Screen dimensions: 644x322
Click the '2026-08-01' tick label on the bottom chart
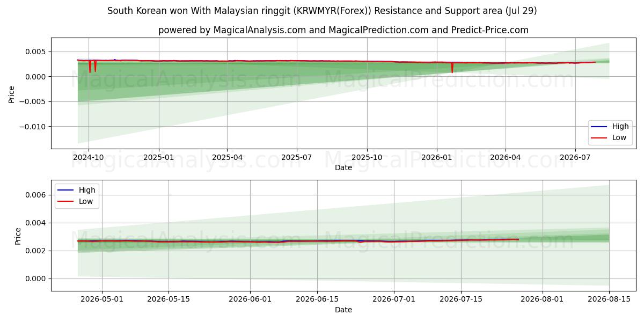543,300
